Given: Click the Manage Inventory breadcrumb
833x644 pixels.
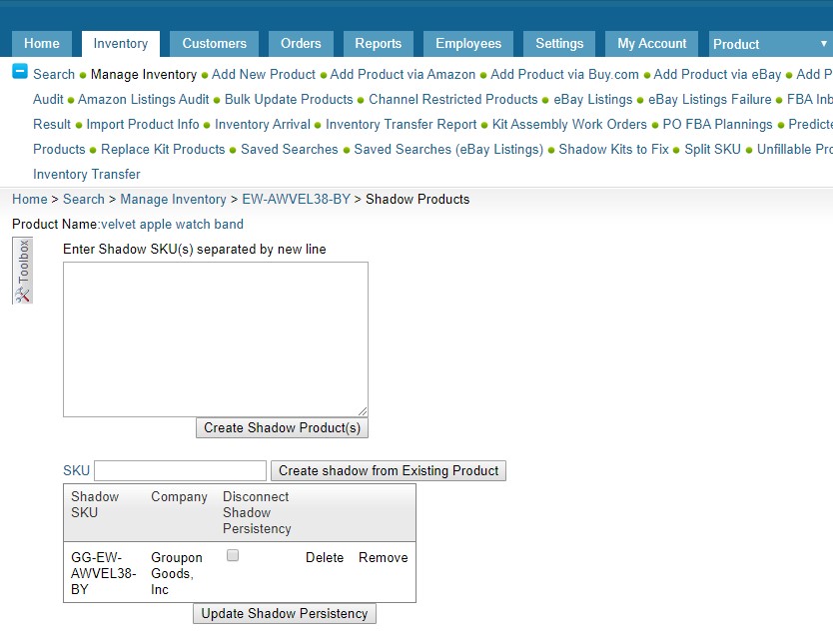Looking at the screenshot, I should pos(173,199).
